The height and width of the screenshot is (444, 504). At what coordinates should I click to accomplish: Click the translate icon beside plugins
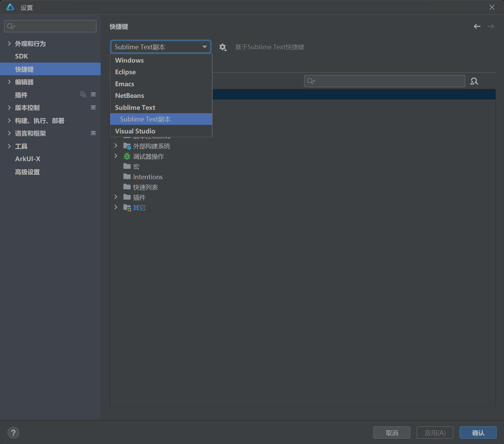click(83, 94)
